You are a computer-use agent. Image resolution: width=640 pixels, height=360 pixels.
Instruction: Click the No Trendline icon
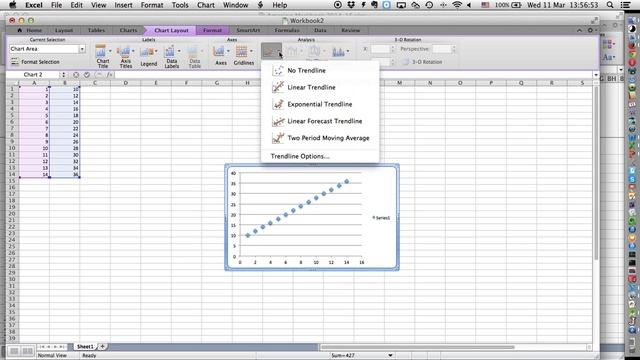click(x=278, y=71)
